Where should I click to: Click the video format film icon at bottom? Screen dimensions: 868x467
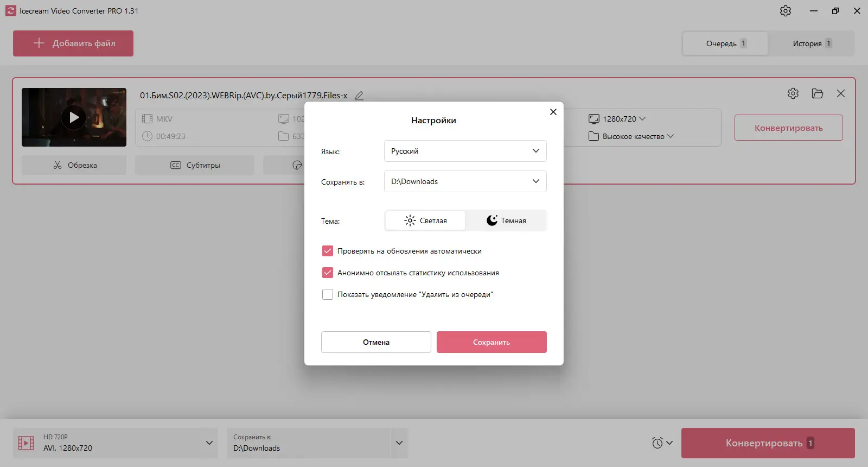coord(26,443)
